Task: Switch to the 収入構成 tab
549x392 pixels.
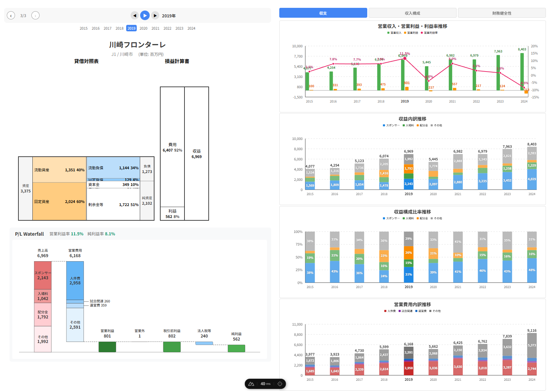Action: [412, 13]
